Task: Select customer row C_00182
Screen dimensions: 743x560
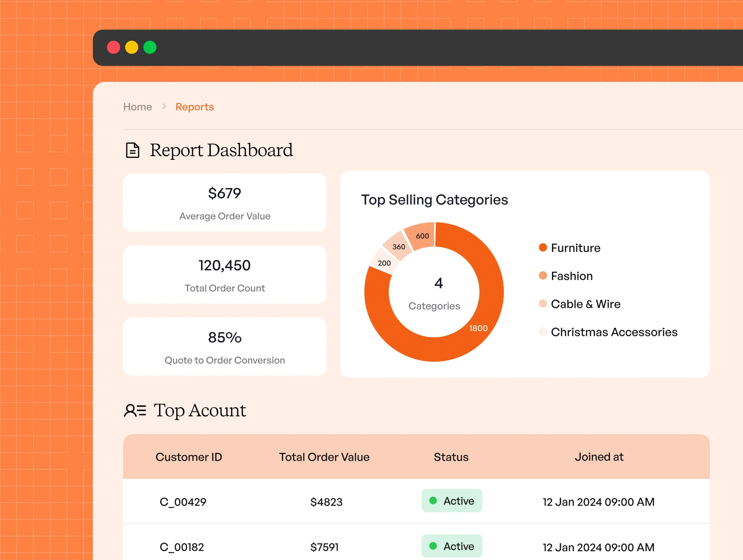Action: pos(182,547)
